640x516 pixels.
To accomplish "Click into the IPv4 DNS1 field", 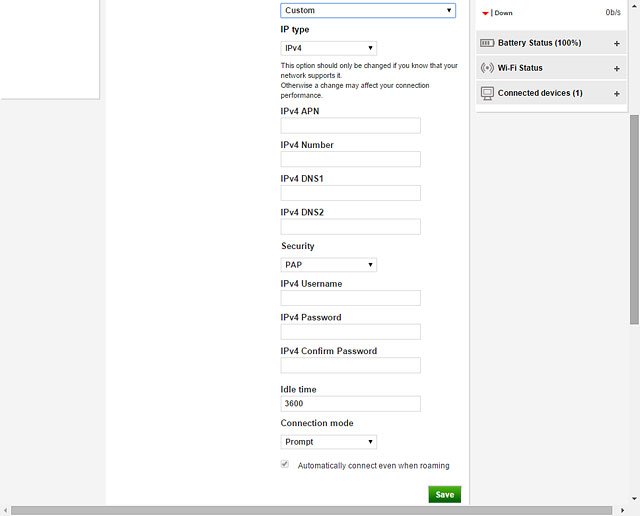I will [350, 193].
